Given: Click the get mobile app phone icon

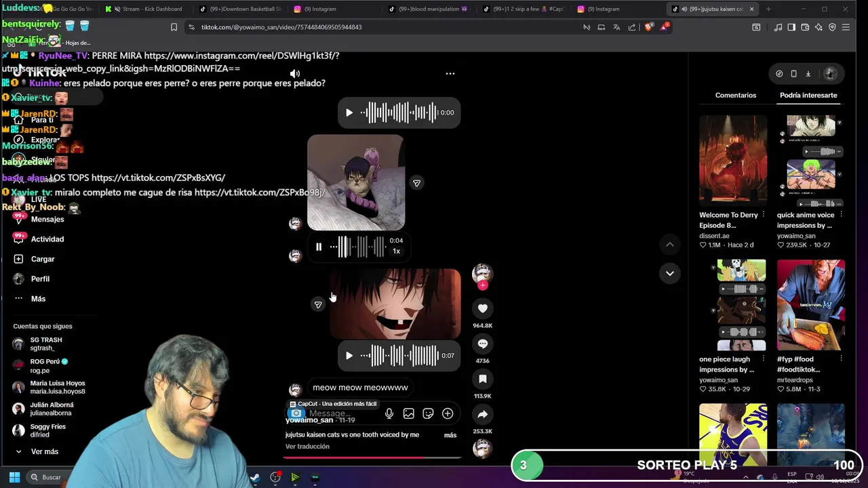Looking at the screenshot, I should click(794, 74).
